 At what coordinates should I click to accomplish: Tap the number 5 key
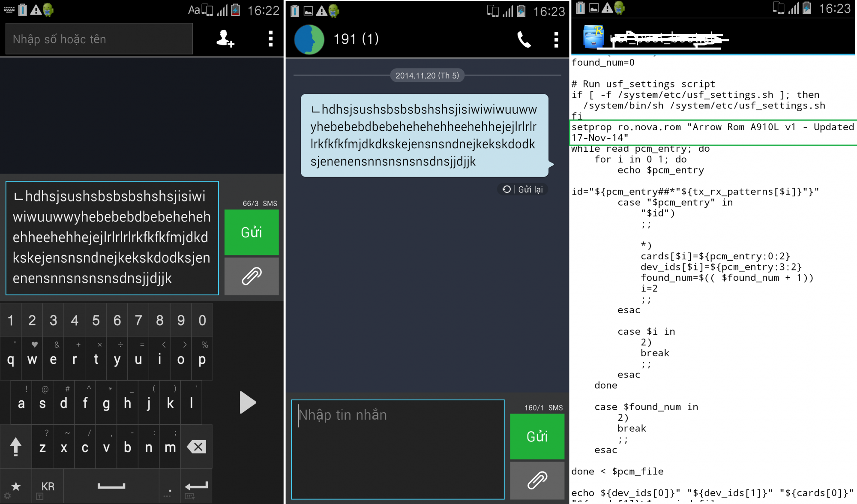[x=96, y=320]
